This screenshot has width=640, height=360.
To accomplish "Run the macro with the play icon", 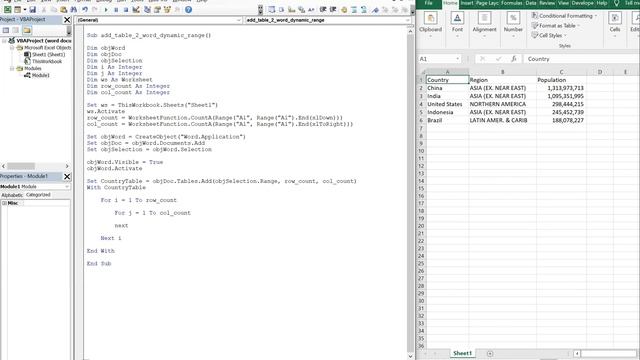I will (106, 9).
